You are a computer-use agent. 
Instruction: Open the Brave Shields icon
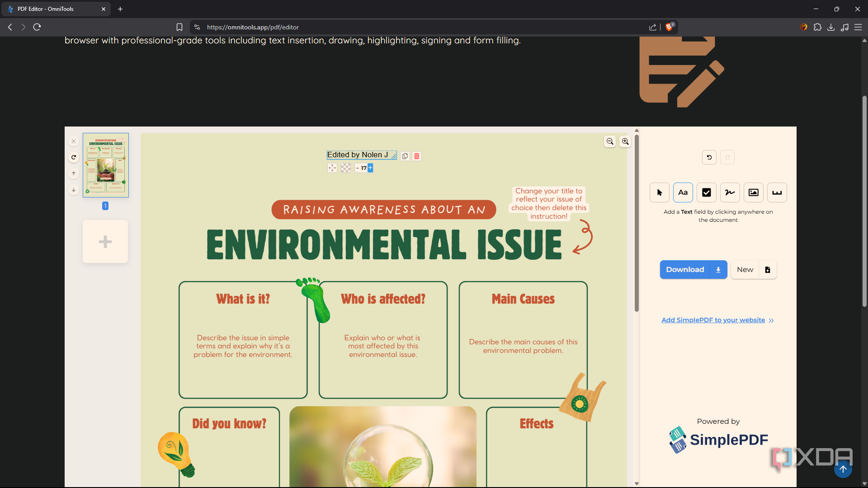tap(670, 27)
